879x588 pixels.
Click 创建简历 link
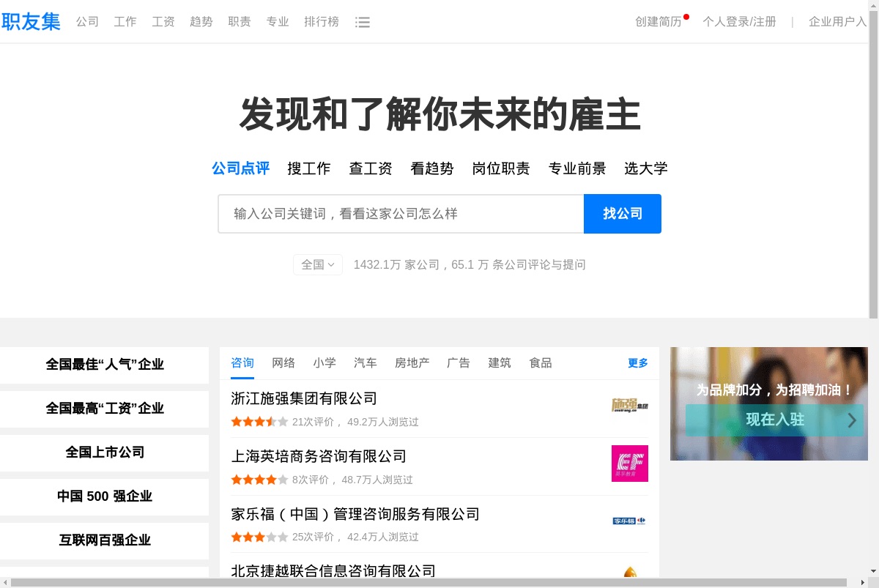[x=659, y=22]
